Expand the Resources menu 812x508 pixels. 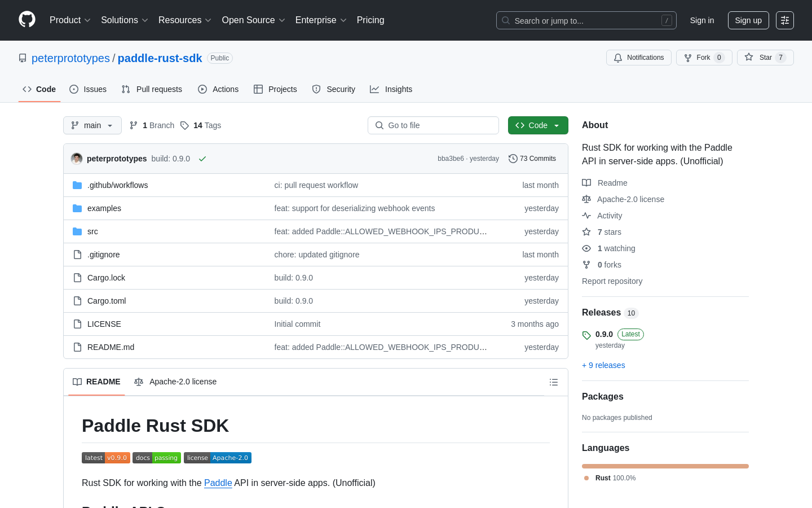click(x=185, y=20)
